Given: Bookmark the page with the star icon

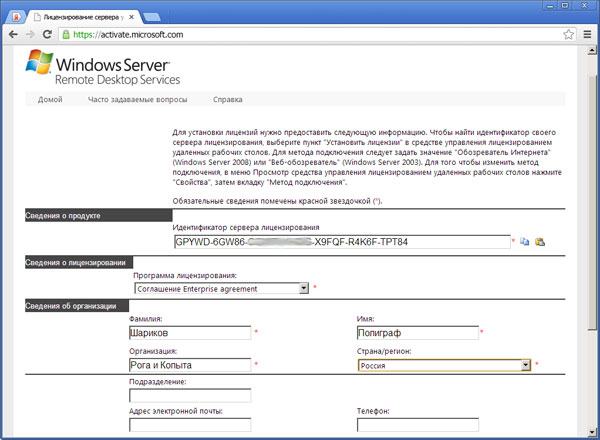Looking at the screenshot, I should tap(568, 34).
